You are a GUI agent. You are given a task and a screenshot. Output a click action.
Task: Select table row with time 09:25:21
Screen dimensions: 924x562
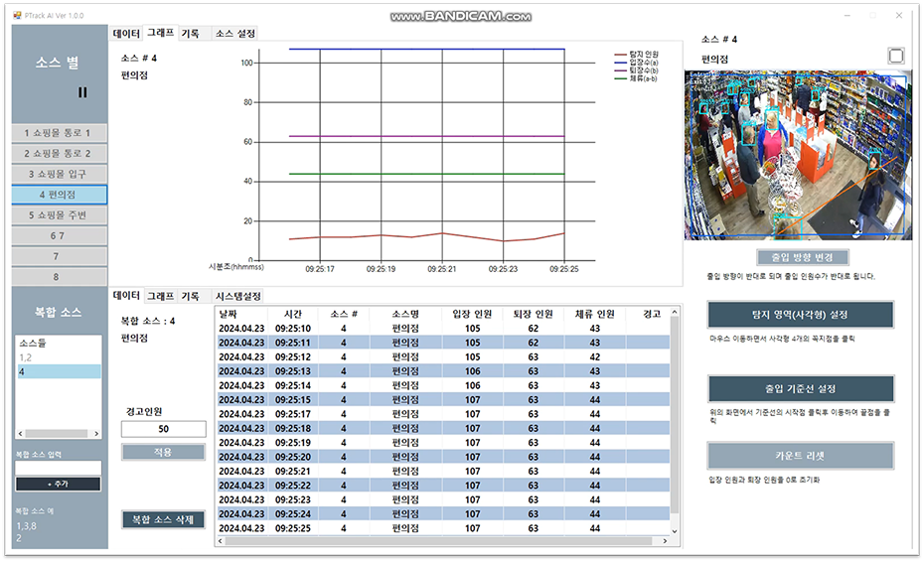(443, 472)
